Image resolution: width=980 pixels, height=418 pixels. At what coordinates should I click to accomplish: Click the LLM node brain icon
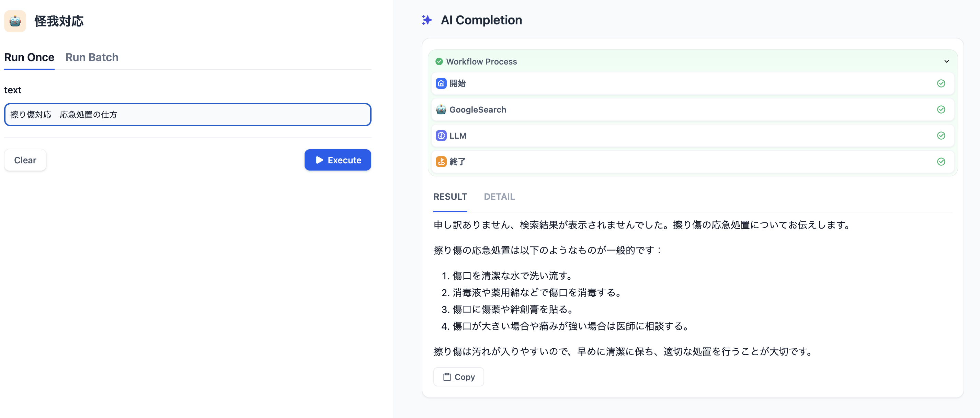pos(441,136)
